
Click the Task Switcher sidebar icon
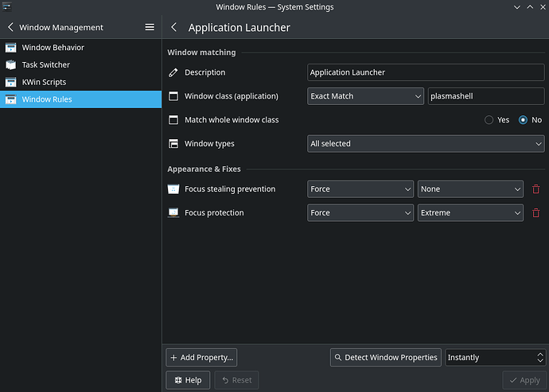pos(11,64)
